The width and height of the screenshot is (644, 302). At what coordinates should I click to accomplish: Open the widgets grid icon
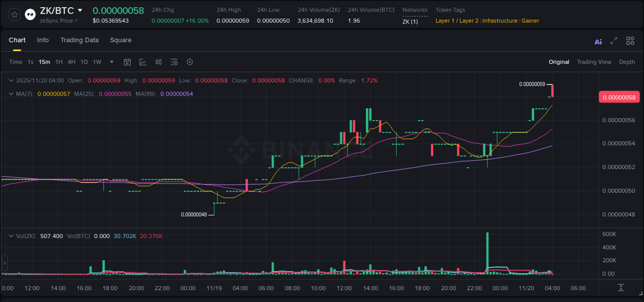click(x=630, y=41)
